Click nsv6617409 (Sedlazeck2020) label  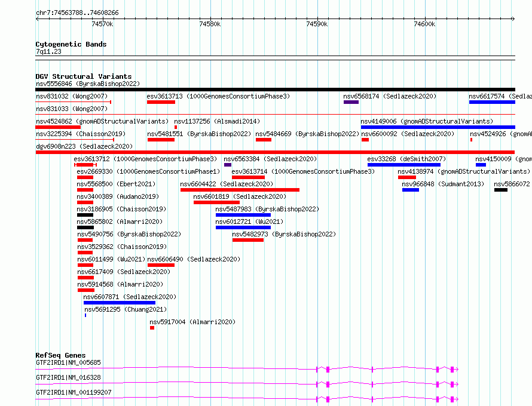point(124,272)
